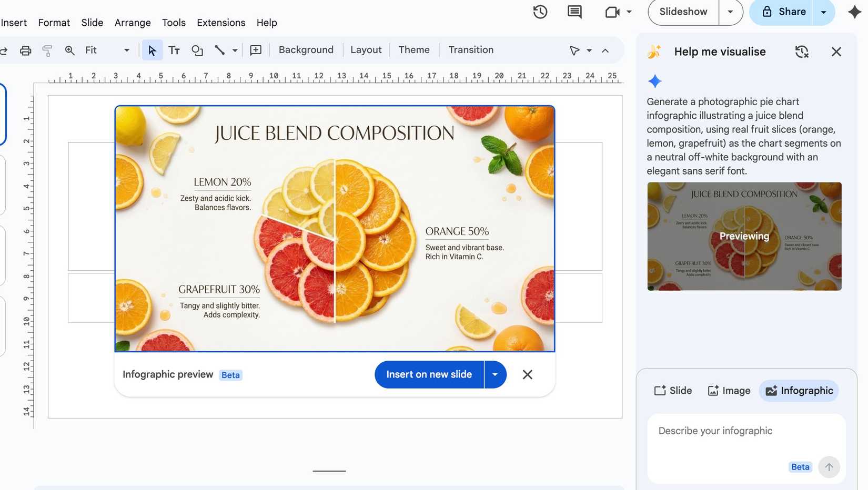Select the Infographic mode chip
This screenshot has width=868, height=490.
799,391
